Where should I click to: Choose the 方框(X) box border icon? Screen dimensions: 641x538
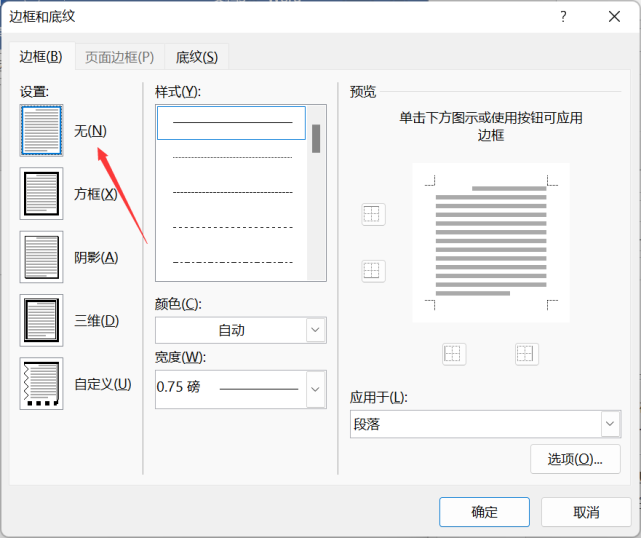41,193
